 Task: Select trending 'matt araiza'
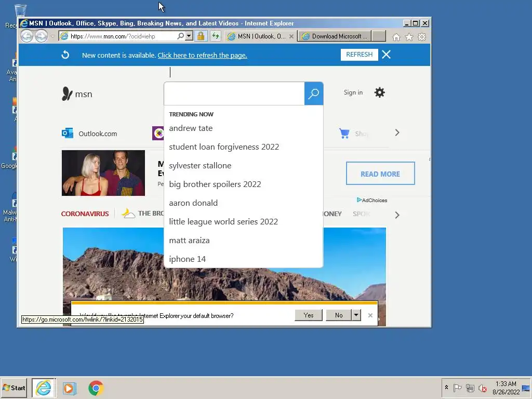pyautogui.click(x=189, y=240)
